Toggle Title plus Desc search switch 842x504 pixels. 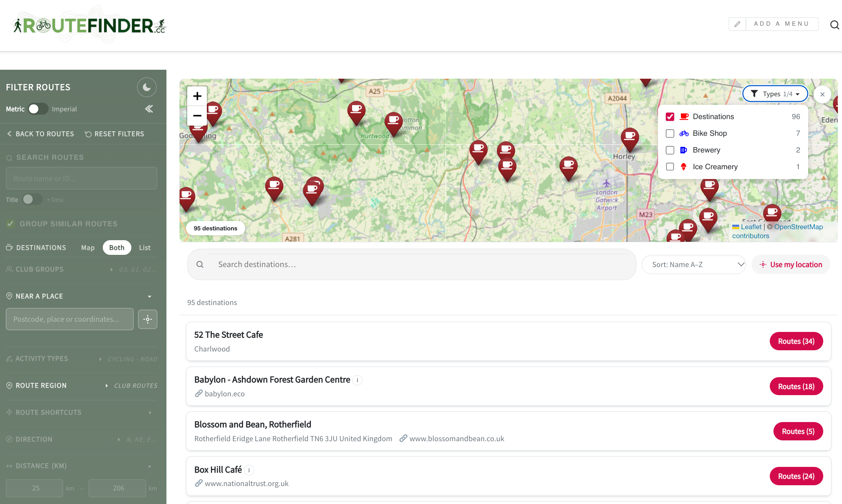(x=32, y=199)
